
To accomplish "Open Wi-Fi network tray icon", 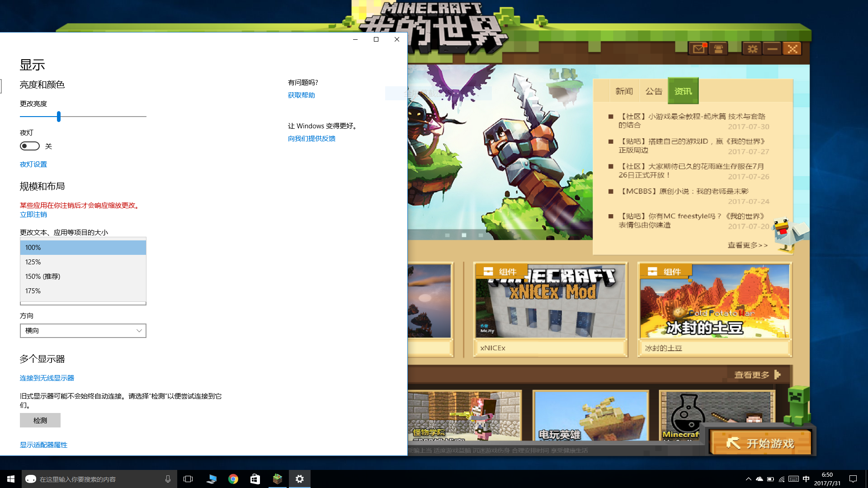I will click(782, 479).
